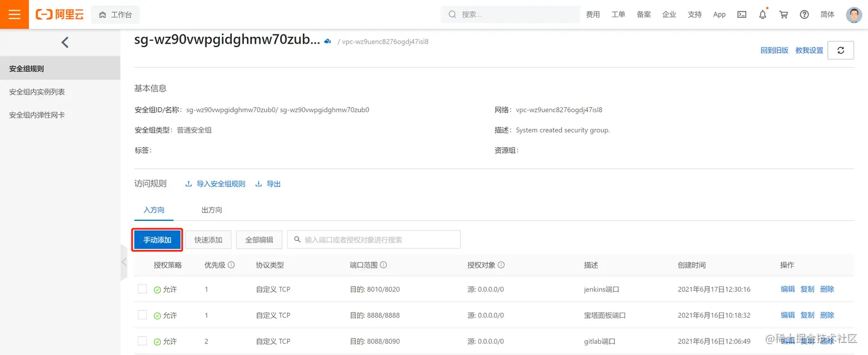The image size is (868, 355).
Task: Click the 手动添加 button
Action: (157, 240)
